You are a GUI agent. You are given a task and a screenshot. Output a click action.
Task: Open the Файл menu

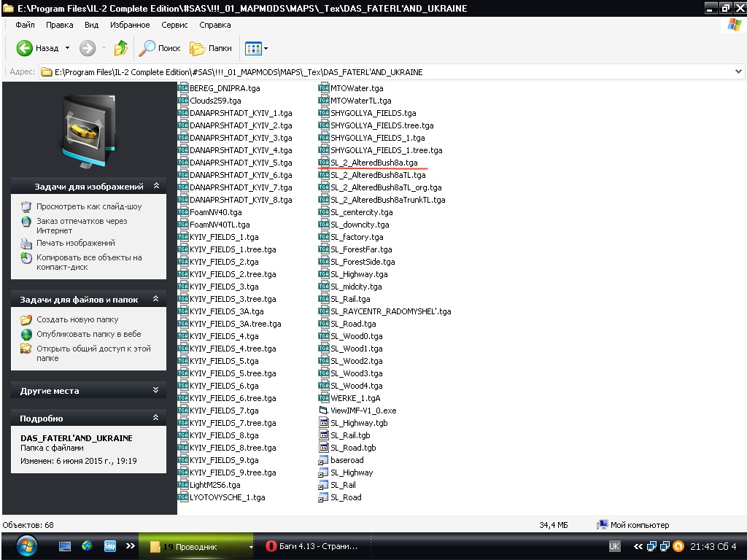tap(25, 25)
